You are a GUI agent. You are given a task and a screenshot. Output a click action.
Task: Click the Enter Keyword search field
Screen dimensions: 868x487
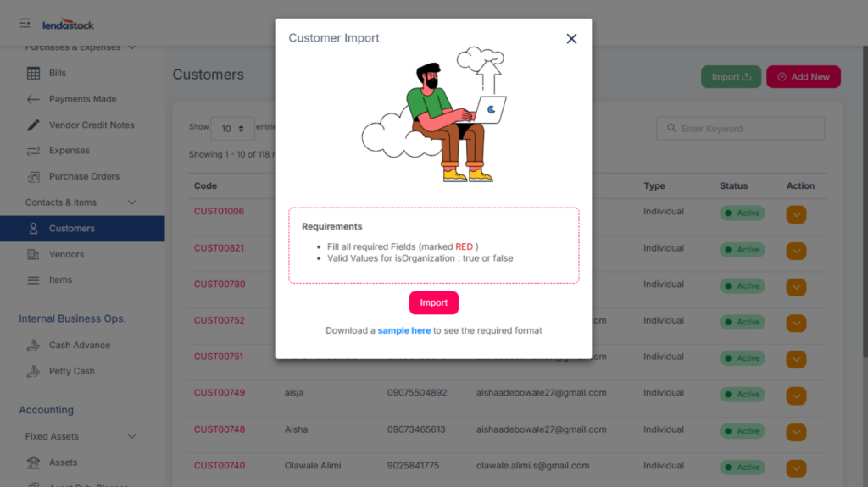740,129
